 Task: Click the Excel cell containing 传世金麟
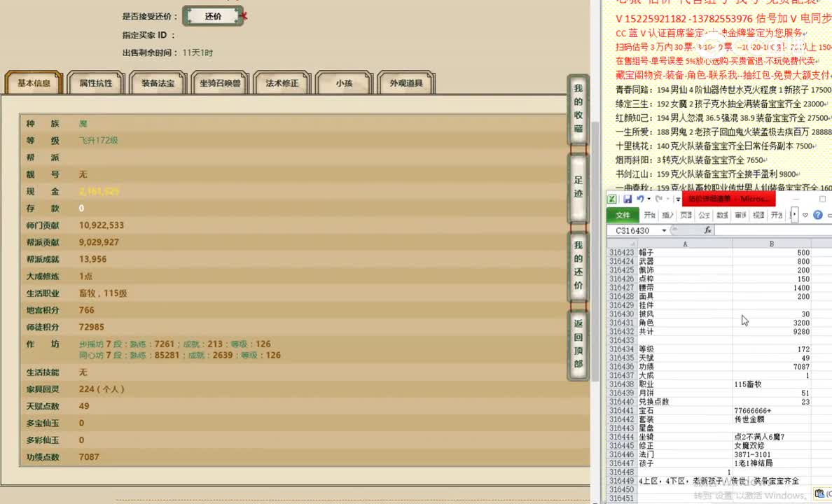click(772, 419)
